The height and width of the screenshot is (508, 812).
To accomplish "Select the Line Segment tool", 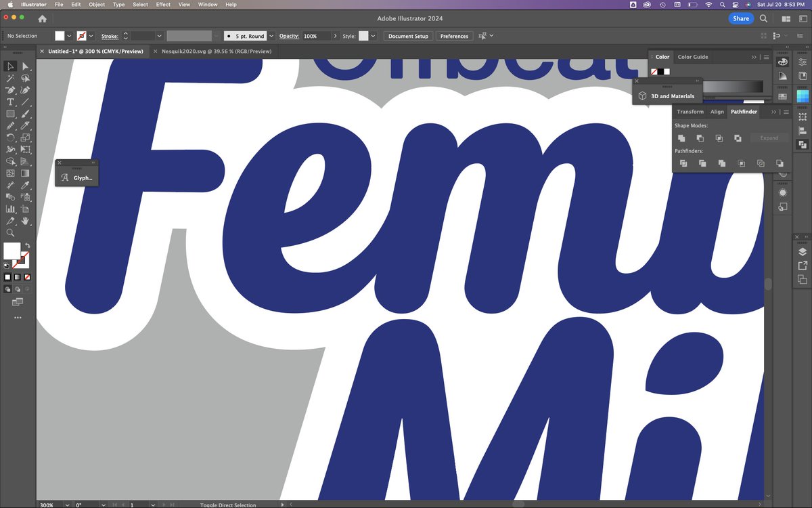I will click(25, 102).
